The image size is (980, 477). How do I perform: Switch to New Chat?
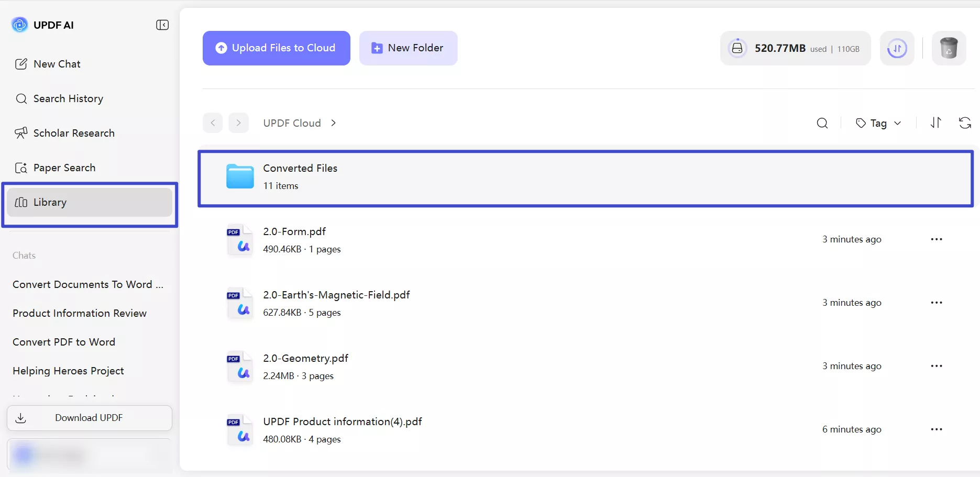tap(56, 64)
